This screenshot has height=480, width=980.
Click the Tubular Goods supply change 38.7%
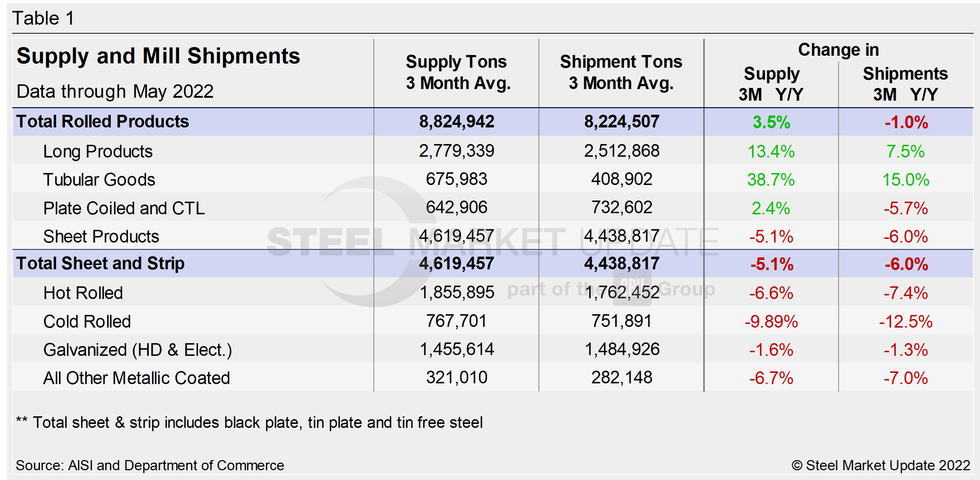(771, 179)
